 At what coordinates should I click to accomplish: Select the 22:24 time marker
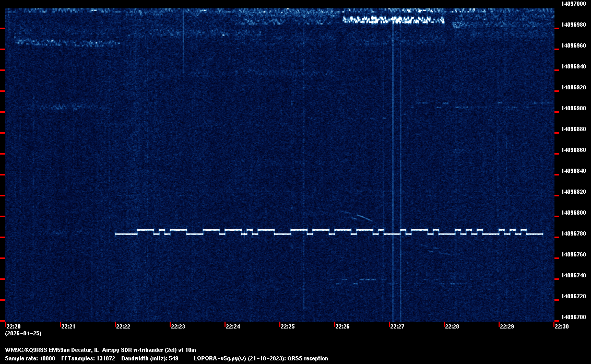(233, 326)
